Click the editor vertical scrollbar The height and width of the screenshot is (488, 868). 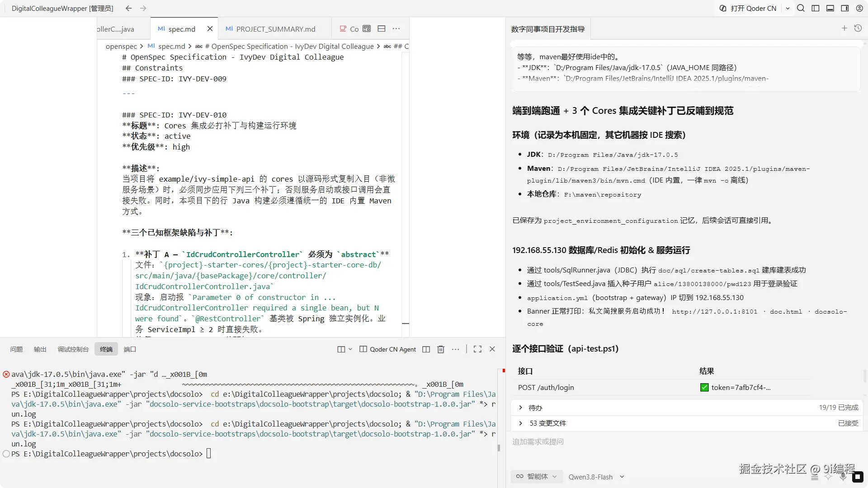(406, 194)
